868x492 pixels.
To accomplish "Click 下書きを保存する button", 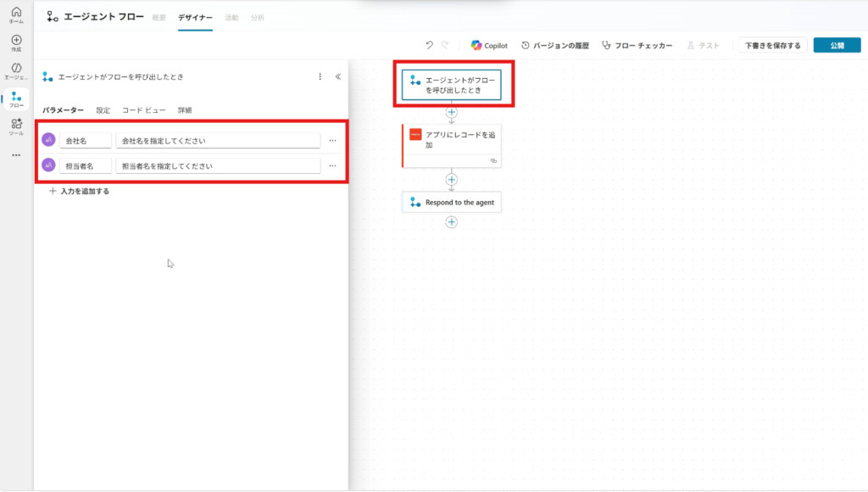I will coord(772,45).
